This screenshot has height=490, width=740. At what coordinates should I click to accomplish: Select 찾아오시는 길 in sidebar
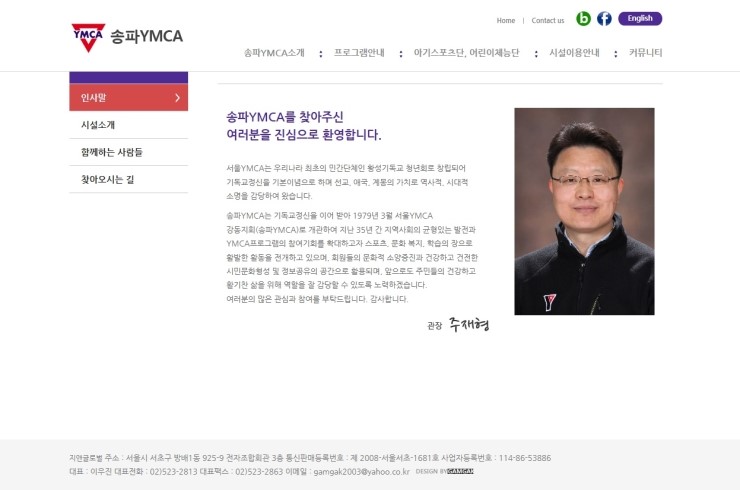click(x=128, y=179)
